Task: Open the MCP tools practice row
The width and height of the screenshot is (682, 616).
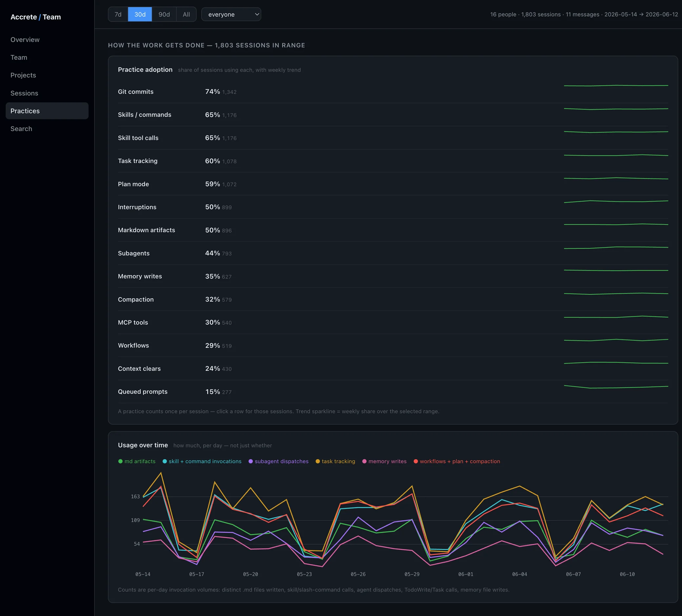Action: click(393, 322)
